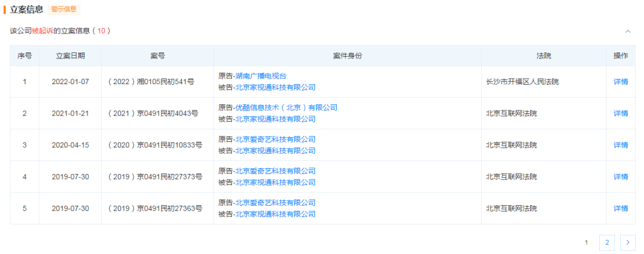Screen dimensions: 644x254
Task: Open 详情 for case 湘0105民初541号
Action: click(621, 81)
